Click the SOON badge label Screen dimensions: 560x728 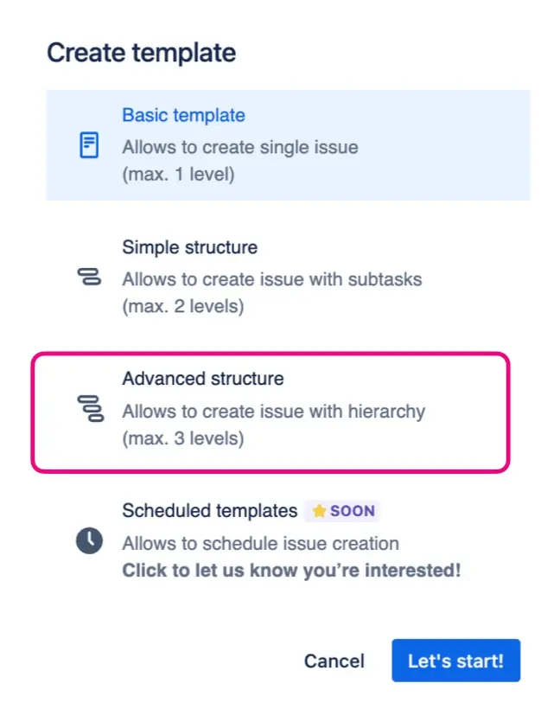[352, 511]
